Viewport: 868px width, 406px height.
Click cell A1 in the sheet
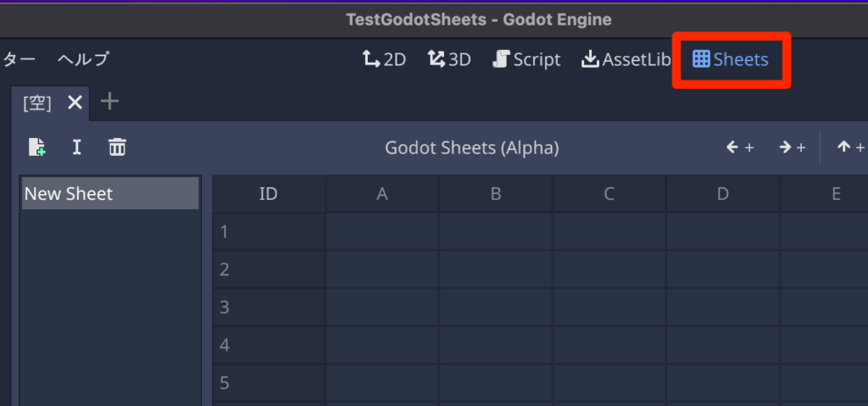[382, 231]
